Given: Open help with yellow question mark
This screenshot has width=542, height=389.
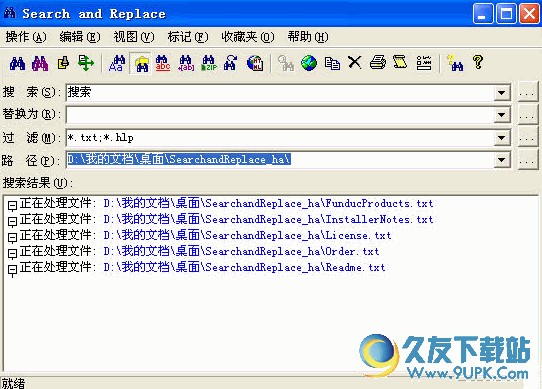Looking at the screenshot, I should click(478, 63).
